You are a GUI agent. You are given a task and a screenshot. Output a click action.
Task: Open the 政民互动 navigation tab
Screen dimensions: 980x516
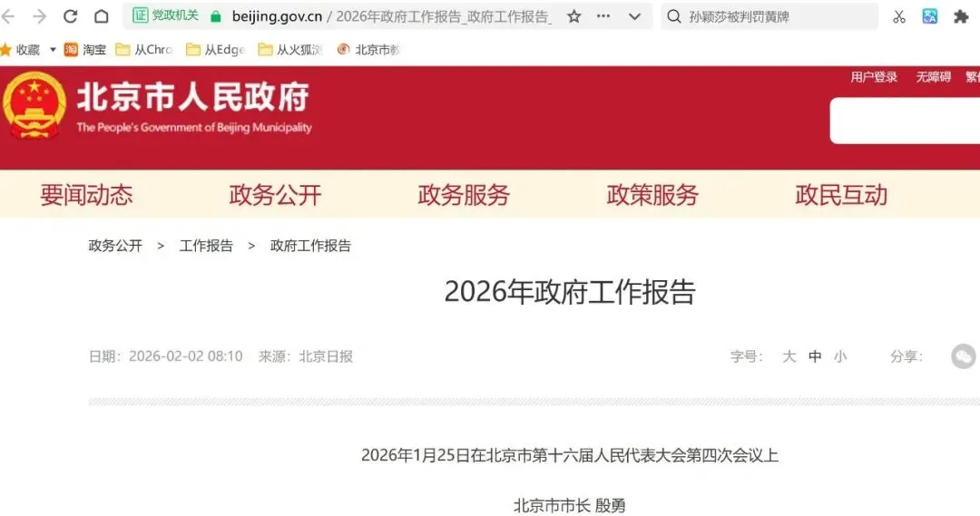[x=841, y=195]
